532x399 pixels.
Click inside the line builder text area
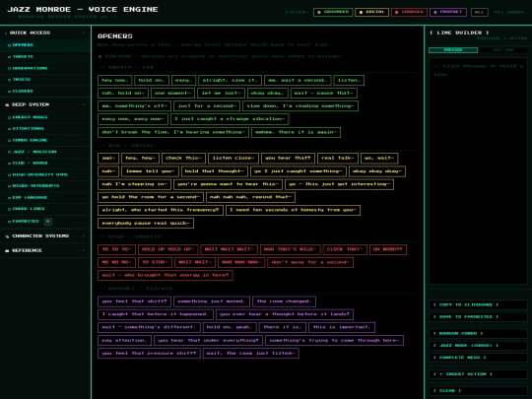pyautogui.click(x=478, y=170)
